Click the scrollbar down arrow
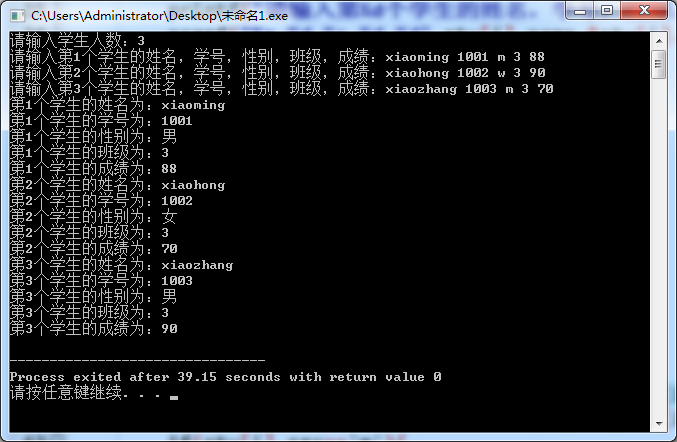Image resolution: width=677 pixels, height=442 pixels. (x=659, y=423)
